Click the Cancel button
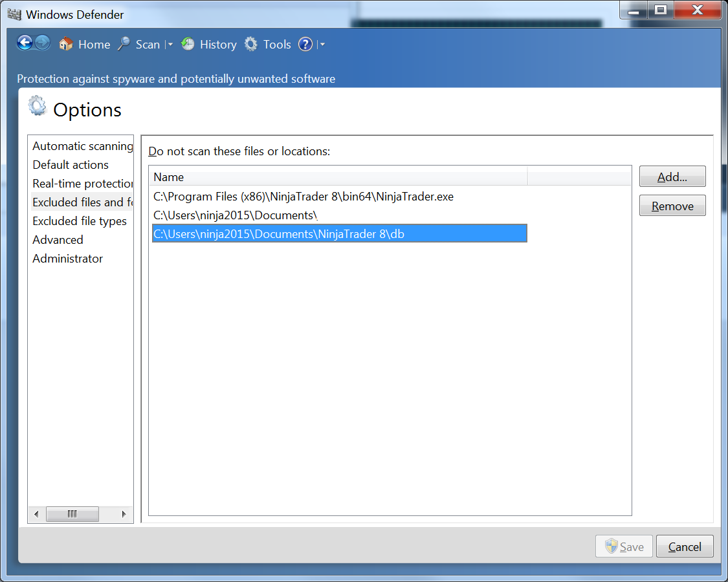The image size is (728, 582). coord(685,546)
